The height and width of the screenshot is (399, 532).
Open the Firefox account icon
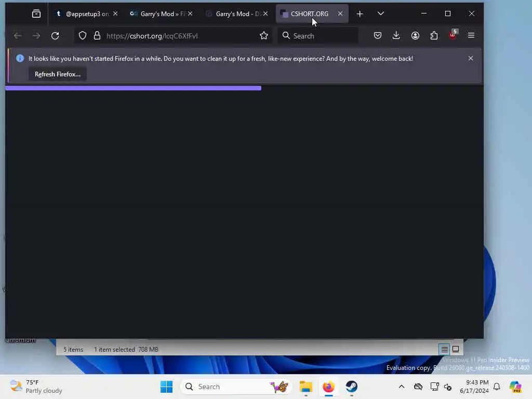click(415, 36)
